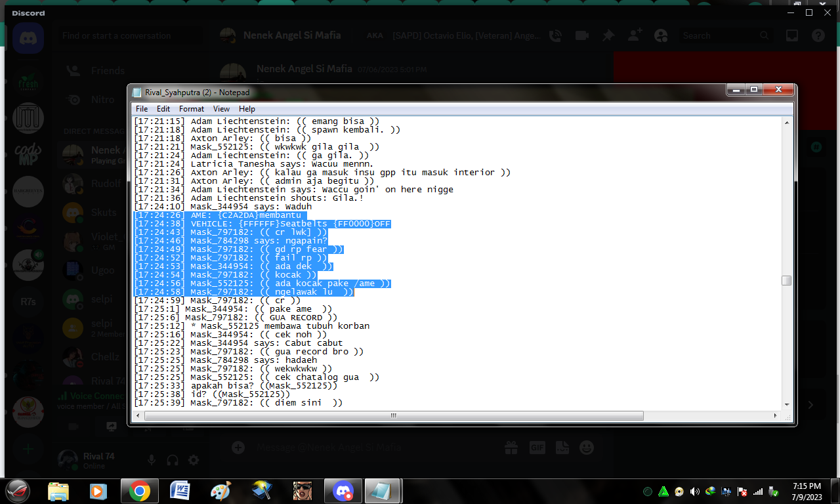Image resolution: width=840 pixels, height=504 pixels.
Task: Click Voice Connected status in Discord
Action: tap(92, 396)
